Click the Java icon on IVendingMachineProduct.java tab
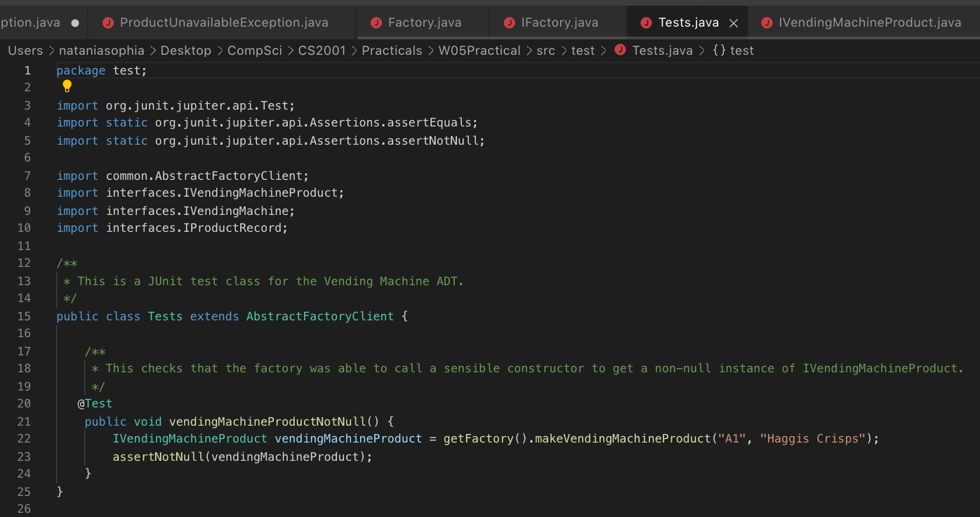 (767, 23)
